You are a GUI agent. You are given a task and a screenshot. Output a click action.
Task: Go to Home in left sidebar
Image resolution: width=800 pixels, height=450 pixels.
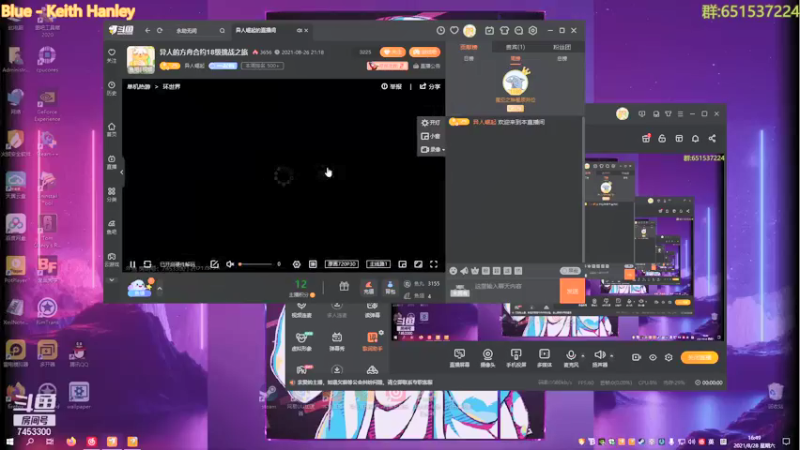pyautogui.click(x=112, y=130)
